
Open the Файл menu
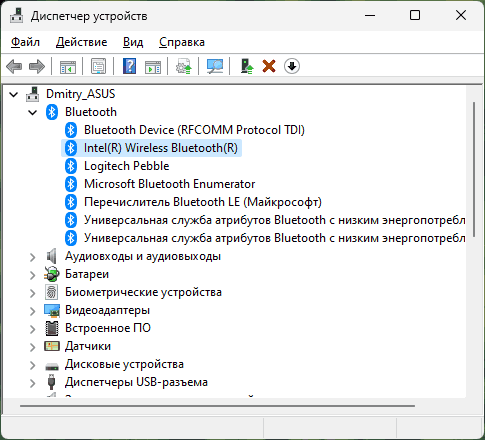pos(25,42)
